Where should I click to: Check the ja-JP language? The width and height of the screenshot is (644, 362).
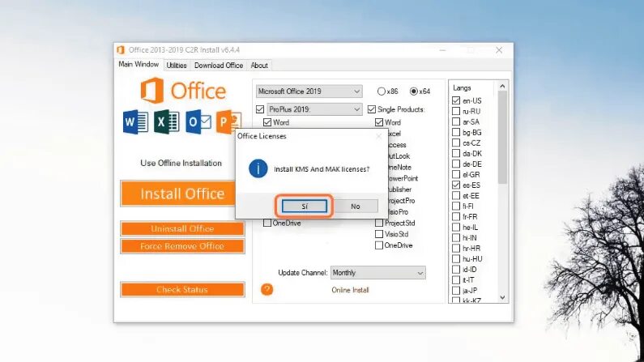click(456, 291)
